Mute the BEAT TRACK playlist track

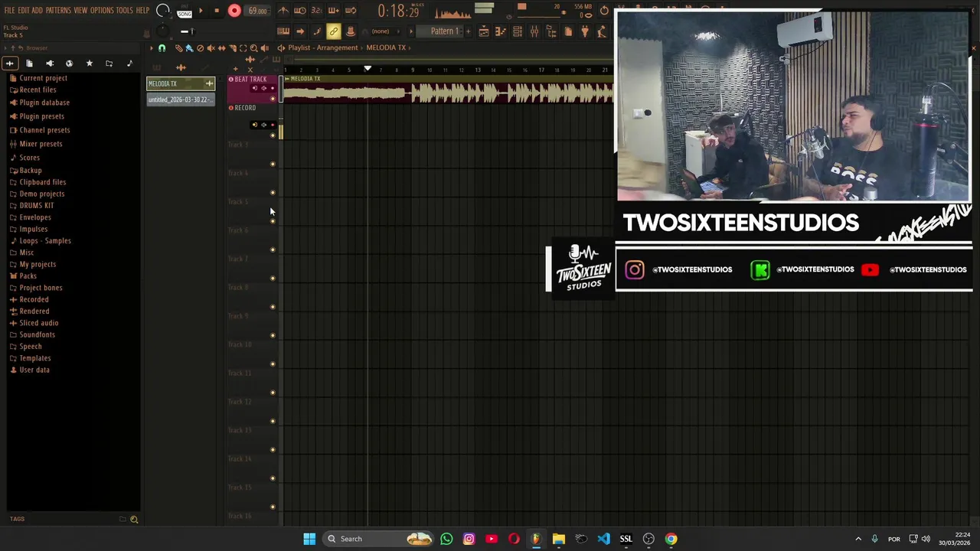(273, 99)
